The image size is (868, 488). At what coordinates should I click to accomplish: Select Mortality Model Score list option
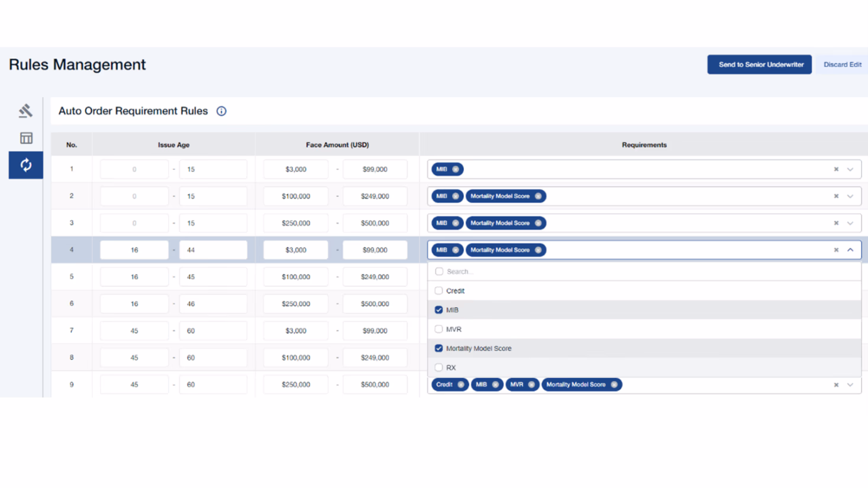click(478, 348)
